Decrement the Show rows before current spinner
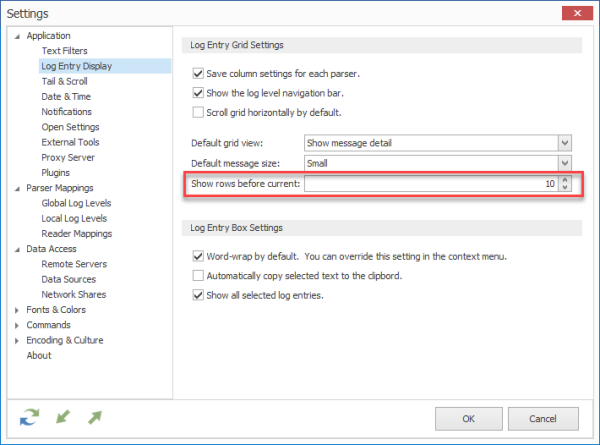Screen dimensions: 600x445 (x=565, y=187)
